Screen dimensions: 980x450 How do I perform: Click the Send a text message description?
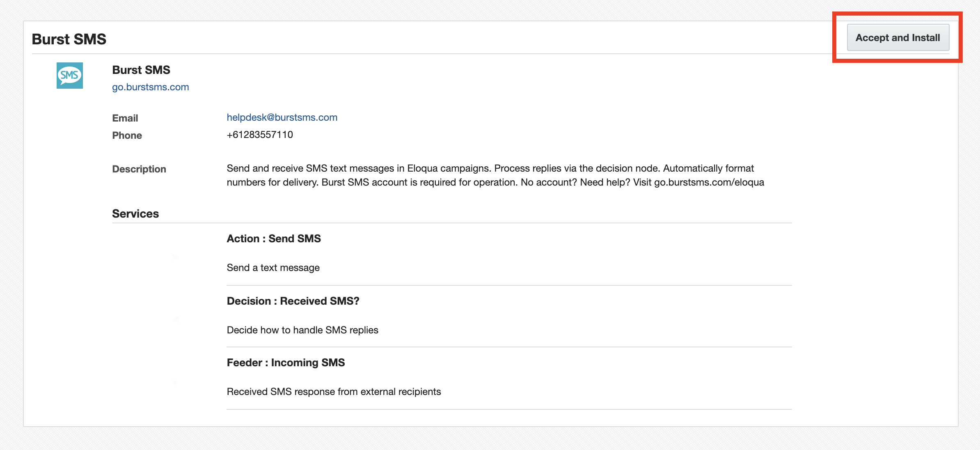click(x=273, y=268)
